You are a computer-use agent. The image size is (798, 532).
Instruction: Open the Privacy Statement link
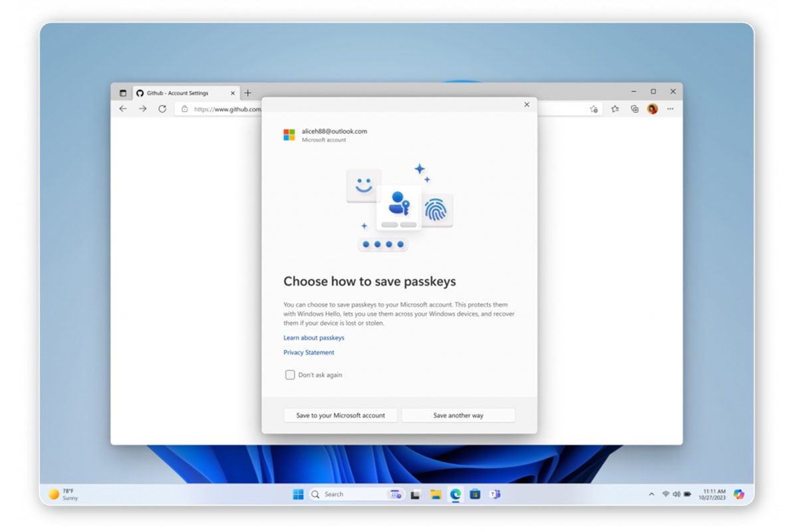point(309,352)
